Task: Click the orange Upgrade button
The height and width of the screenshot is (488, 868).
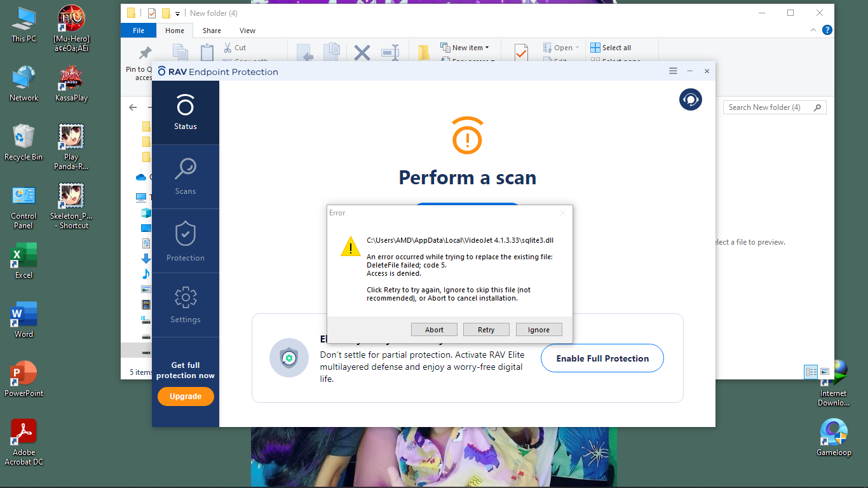Action: [186, 396]
